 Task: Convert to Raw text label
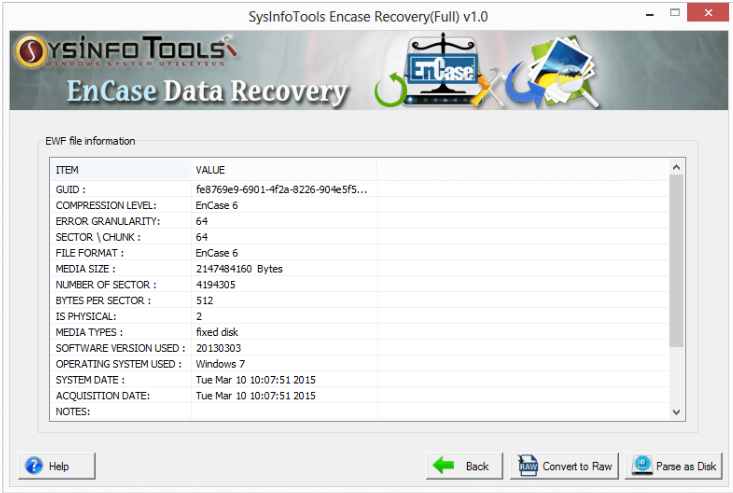(577, 466)
